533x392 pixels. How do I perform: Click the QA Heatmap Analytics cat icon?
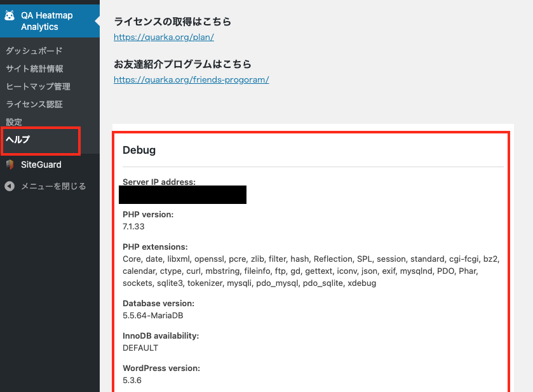pos(10,16)
